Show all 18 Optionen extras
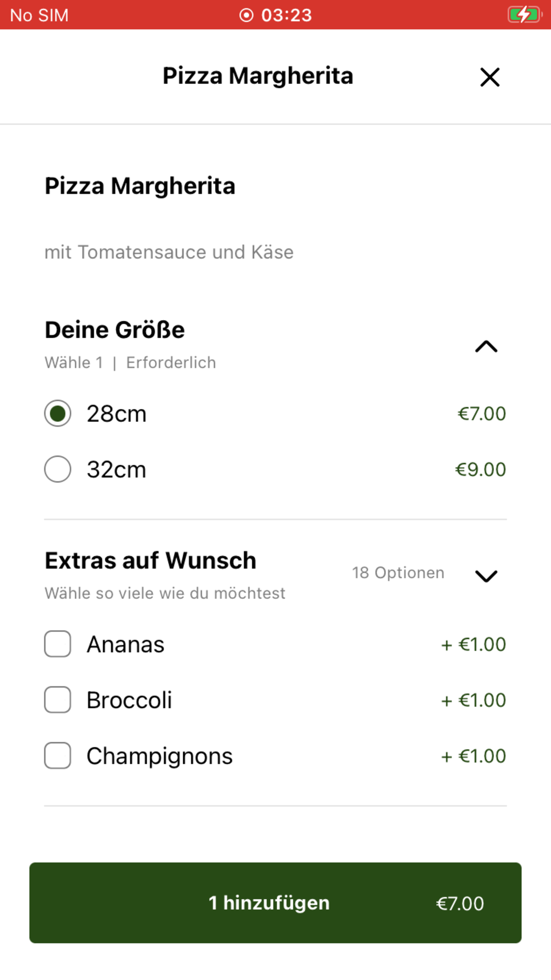 (x=398, y=573)
